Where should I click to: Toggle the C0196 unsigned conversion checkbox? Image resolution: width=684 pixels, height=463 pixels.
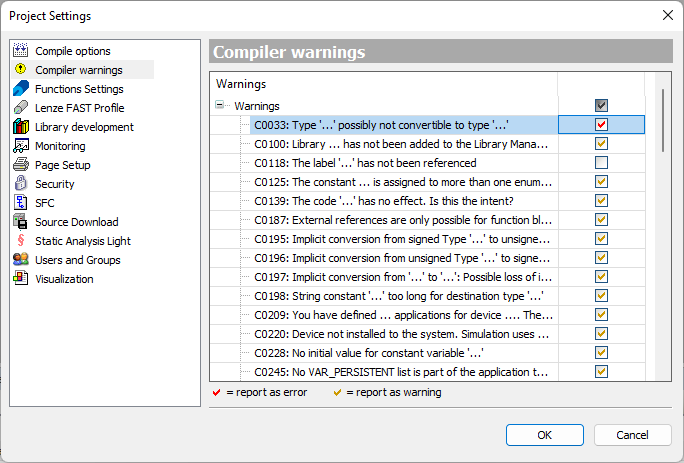click(601, 257)
